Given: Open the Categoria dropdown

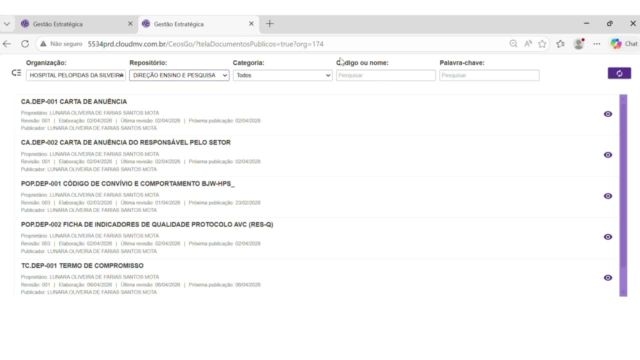Looking at the screenshot, I should click(282, 76).
